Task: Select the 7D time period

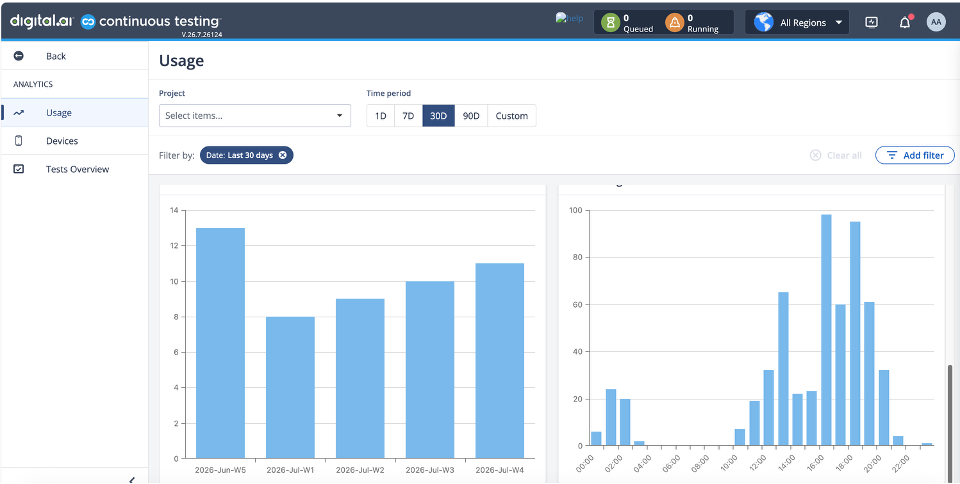Action: pos(408,116)
